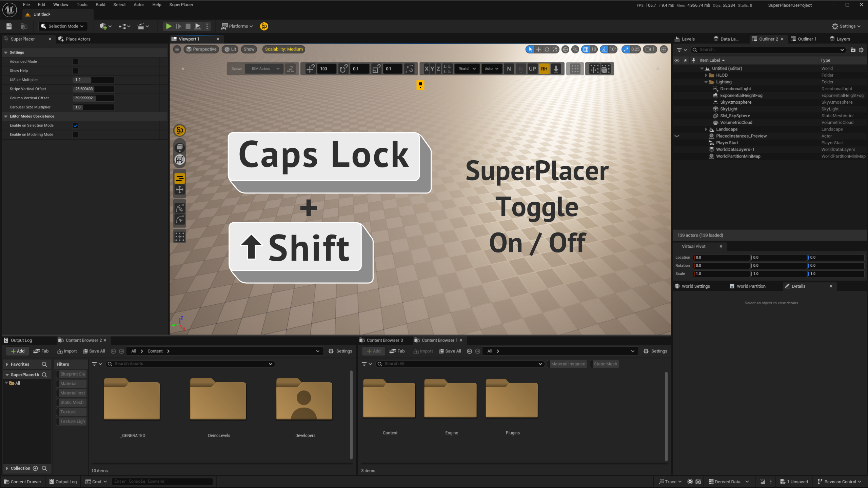
Task: Enable the Advanced Mode checkbox
Action: click(x=75, y=62)
